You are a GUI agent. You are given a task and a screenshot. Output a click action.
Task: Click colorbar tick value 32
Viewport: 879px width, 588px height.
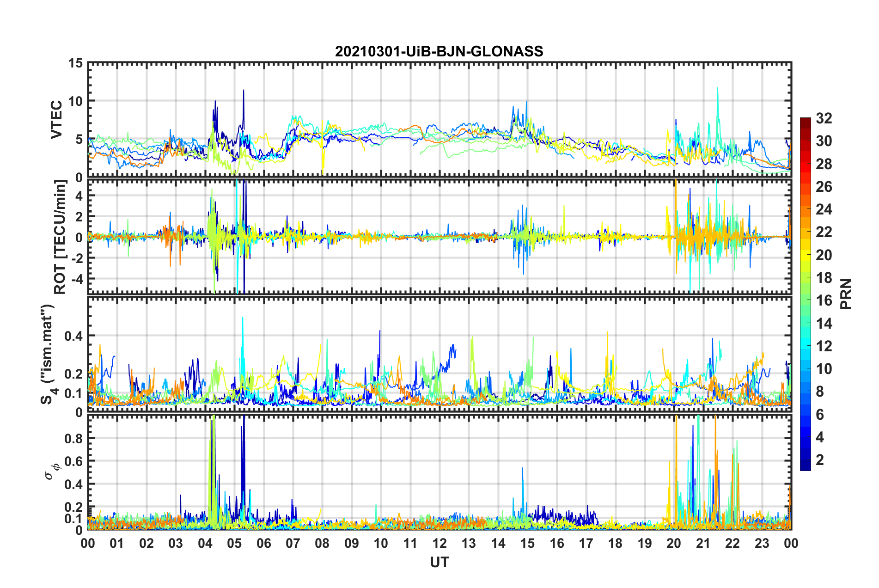824,118
